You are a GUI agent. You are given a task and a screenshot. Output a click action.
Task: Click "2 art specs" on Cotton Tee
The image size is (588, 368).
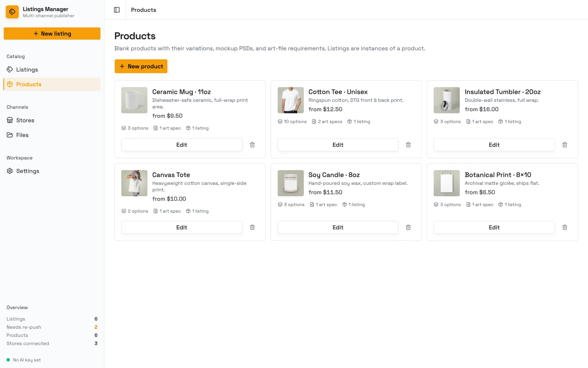click(330, 121)
